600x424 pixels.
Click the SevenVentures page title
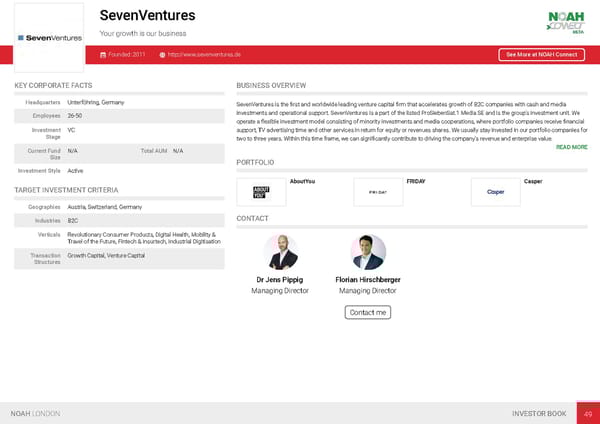(147, 16)
